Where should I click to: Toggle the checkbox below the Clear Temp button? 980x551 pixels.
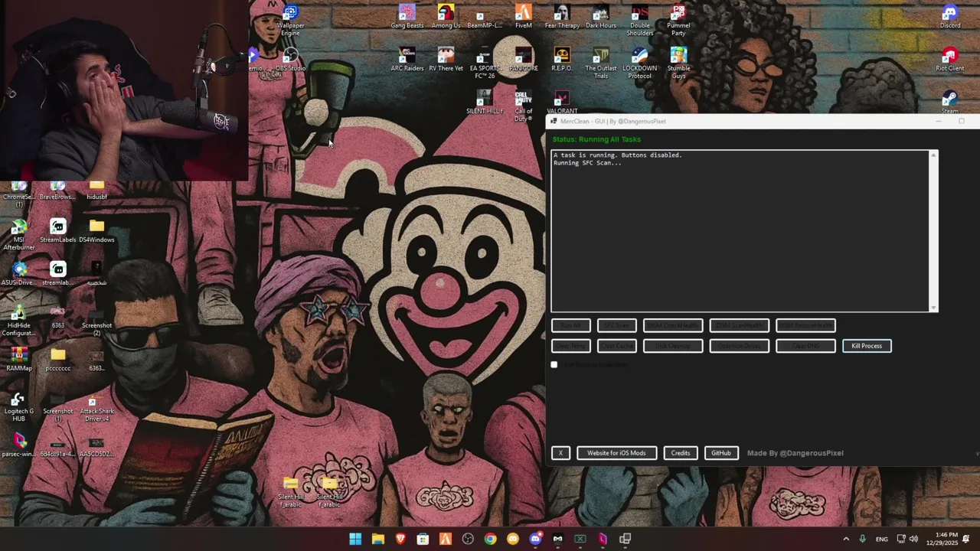[x=554, y=365]
